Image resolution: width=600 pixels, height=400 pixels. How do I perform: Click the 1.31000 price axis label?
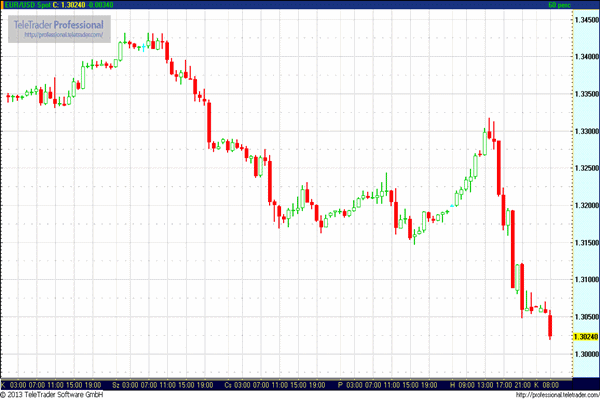585,281
